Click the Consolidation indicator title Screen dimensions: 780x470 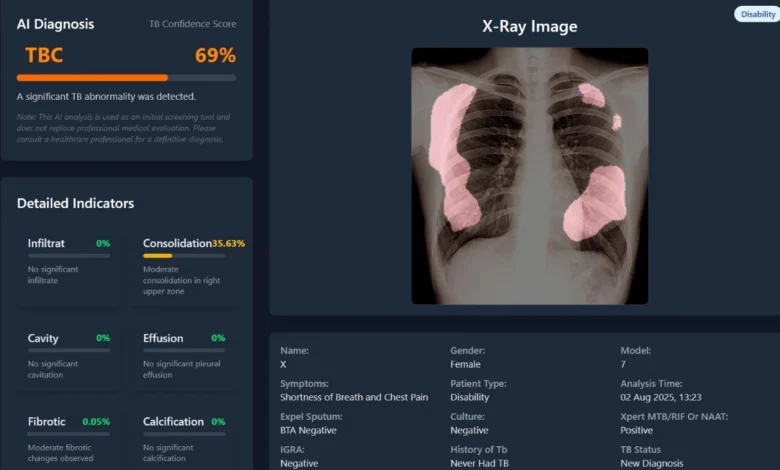pos(177,243)
